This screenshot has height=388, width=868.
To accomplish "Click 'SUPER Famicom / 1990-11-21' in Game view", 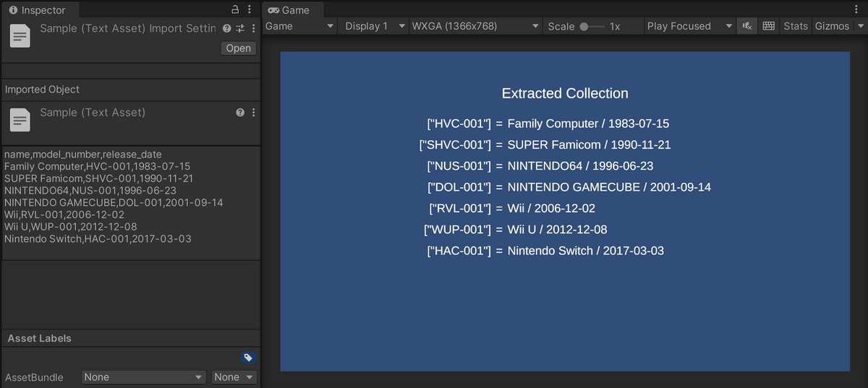I will pos(589,145).
